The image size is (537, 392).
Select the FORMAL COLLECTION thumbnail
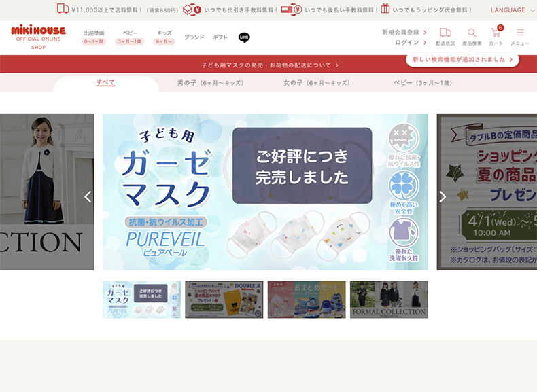[x=389, y=300]
